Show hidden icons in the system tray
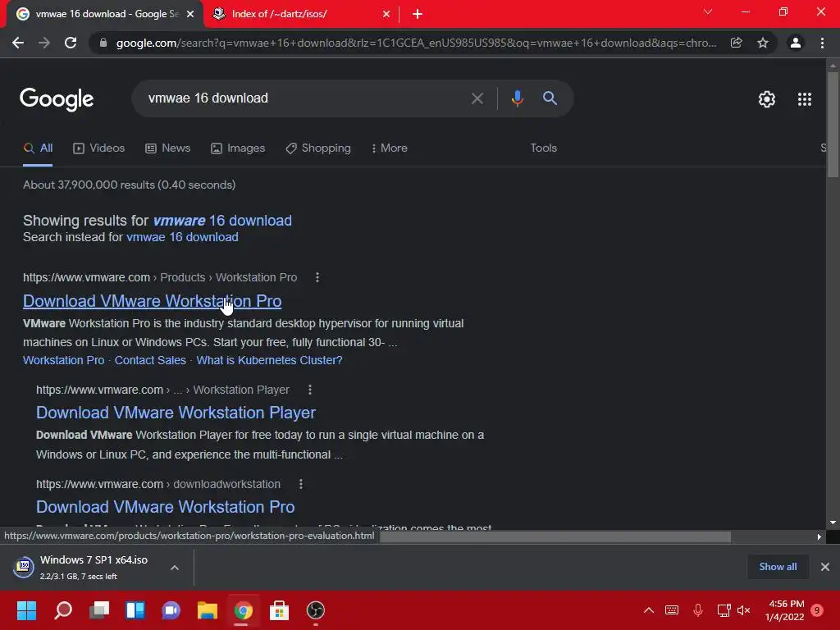 tap(649, 610)
